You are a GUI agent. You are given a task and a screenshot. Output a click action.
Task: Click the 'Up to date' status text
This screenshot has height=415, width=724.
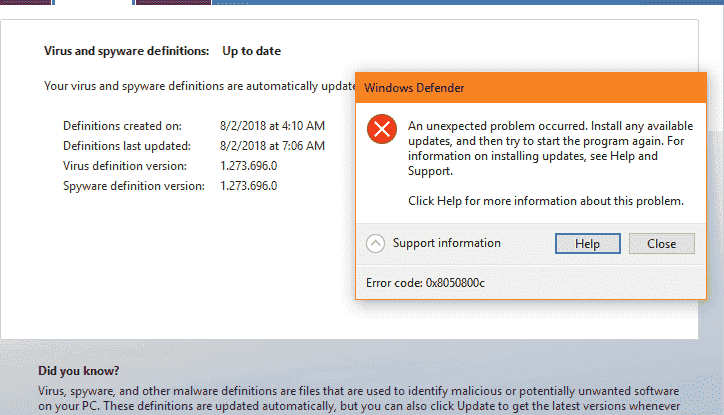click(252, 51)
